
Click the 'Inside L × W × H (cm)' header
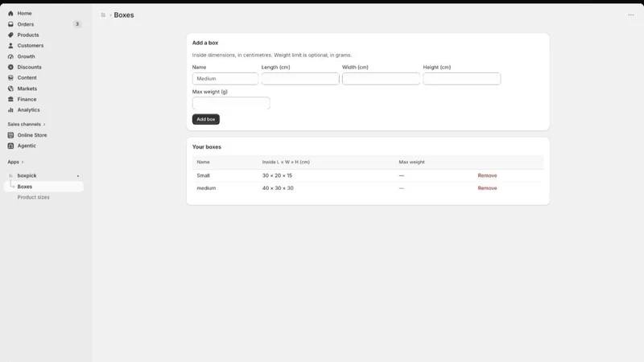pos(286,162)
